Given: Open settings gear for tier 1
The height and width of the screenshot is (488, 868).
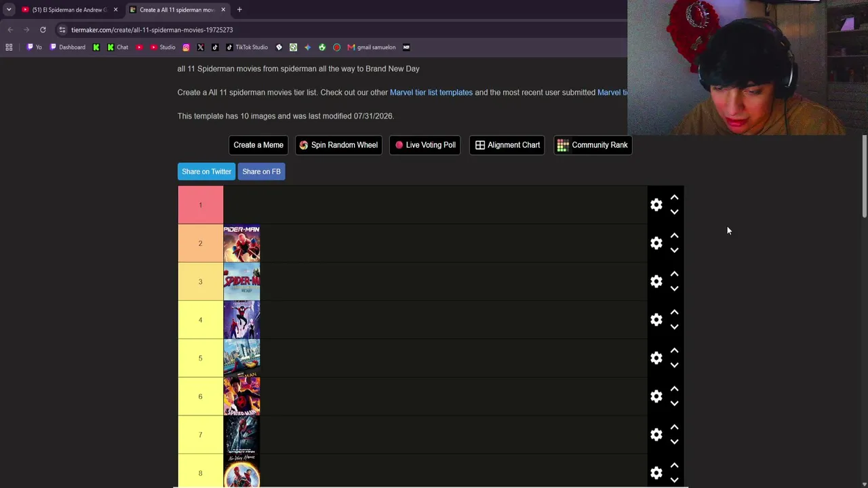Looking at the screenshot, I should tap(656, 205).
